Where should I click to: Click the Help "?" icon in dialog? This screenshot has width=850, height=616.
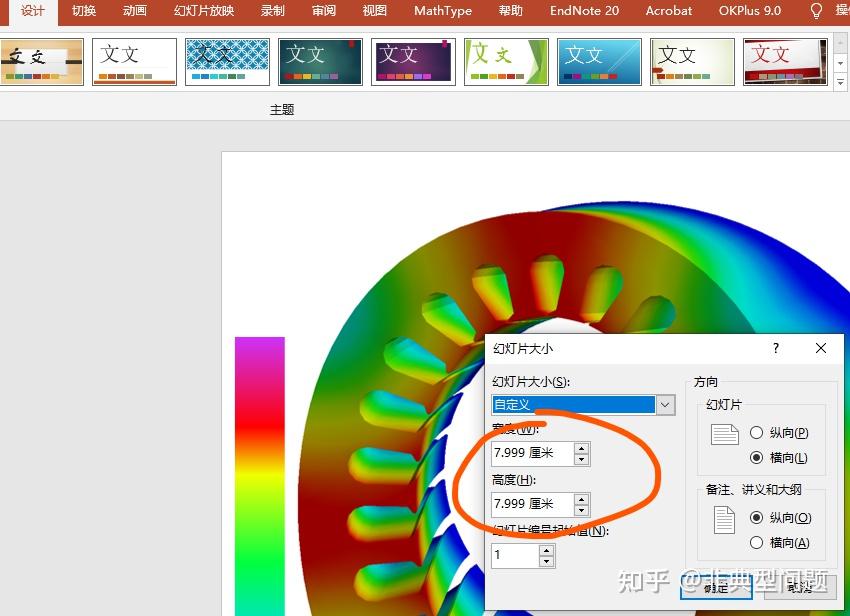pyautogui.click(x=775, y=348)
